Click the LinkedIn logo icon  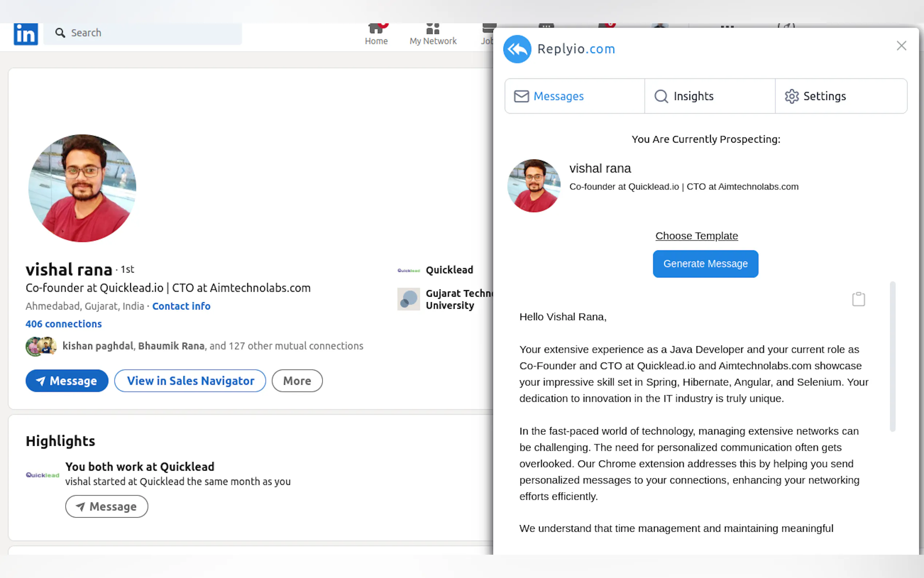point(25,33)
